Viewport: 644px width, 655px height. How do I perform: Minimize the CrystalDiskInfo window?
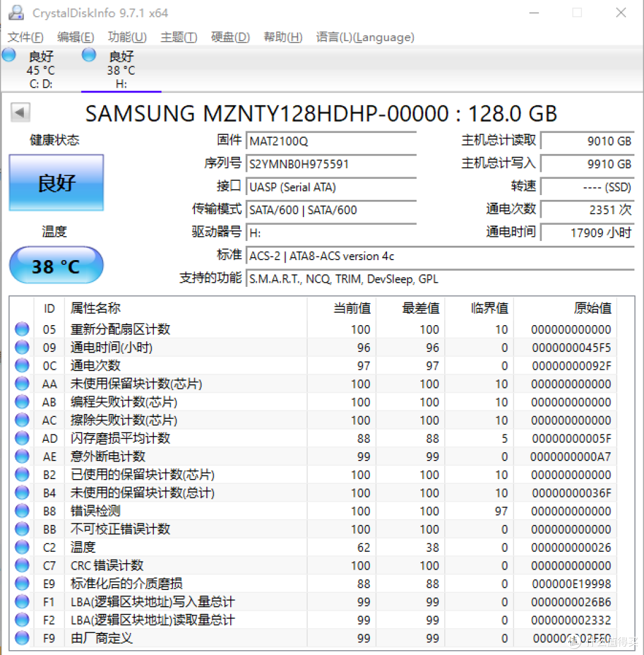coord(534,13)
